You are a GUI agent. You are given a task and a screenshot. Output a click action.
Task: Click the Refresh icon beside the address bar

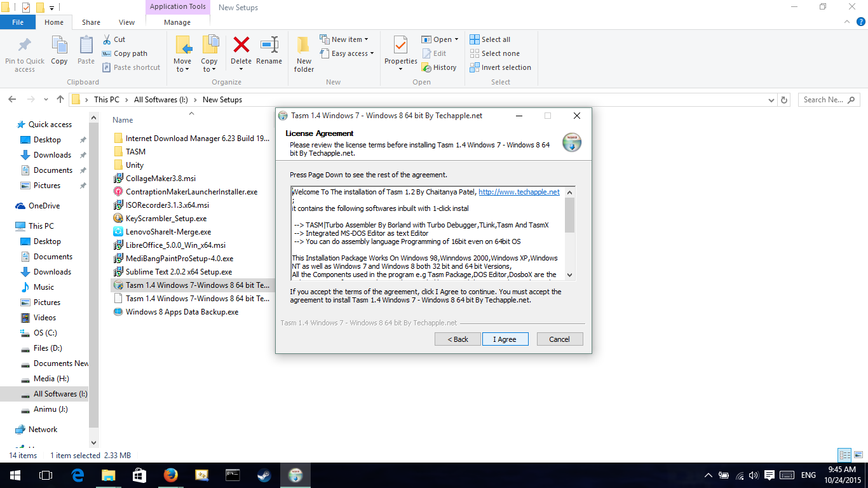[785, 99]
